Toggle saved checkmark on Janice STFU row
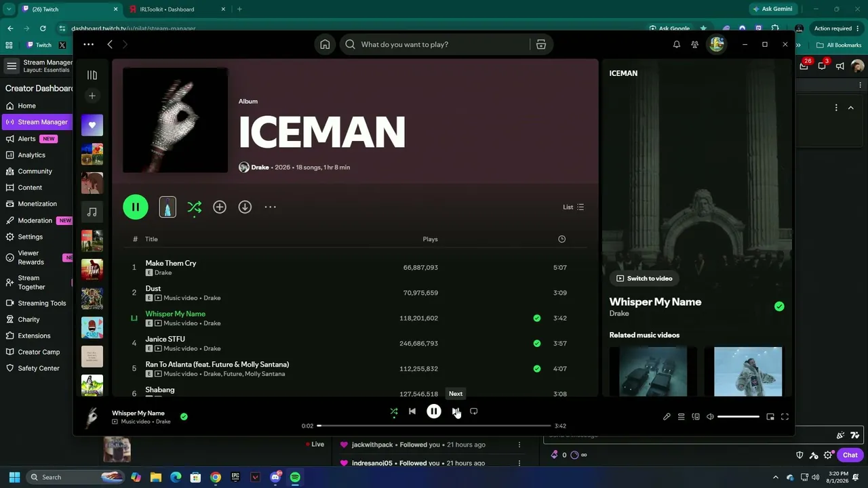Screen dimensions: 868x488 [x=537, y=344]
